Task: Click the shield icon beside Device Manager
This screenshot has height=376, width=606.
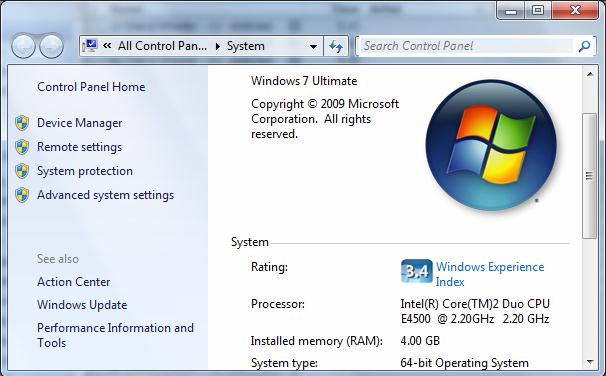Action: click(x=22, y=123)
